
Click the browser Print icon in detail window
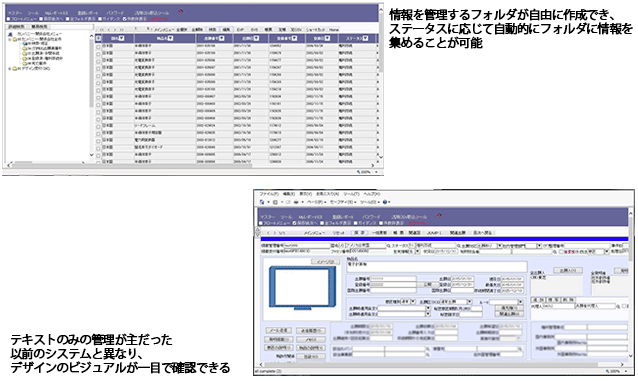click(296, 202)
